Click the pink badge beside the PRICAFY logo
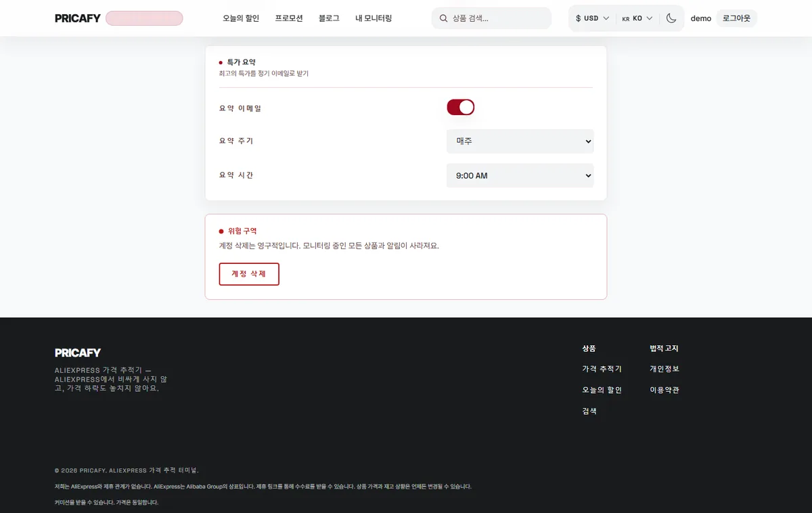This screenshot has height=513, width=812. [x=144, y=18]
